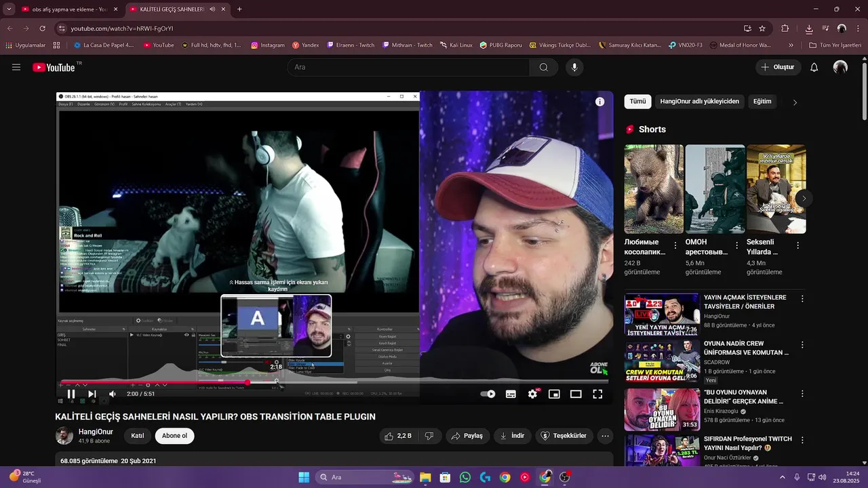868x488 pixels.
Task: Open a new browser tab
Action: coord(239,9)
